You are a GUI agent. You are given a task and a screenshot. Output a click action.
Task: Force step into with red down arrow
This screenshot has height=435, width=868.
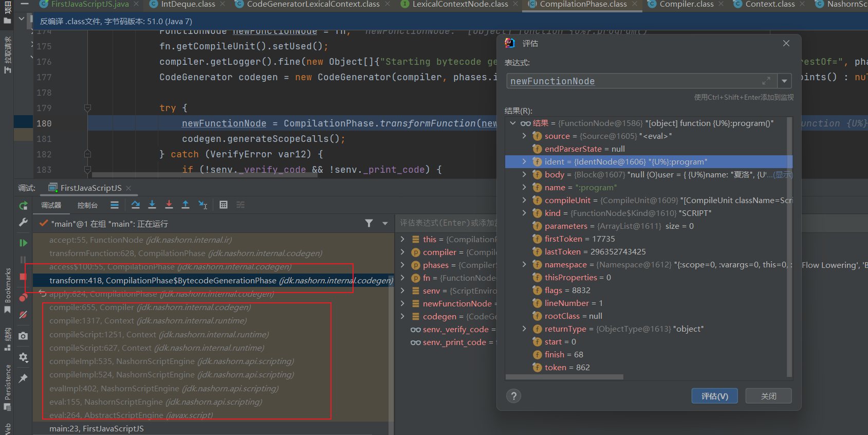pyautogui.click(x=169, y=205)
